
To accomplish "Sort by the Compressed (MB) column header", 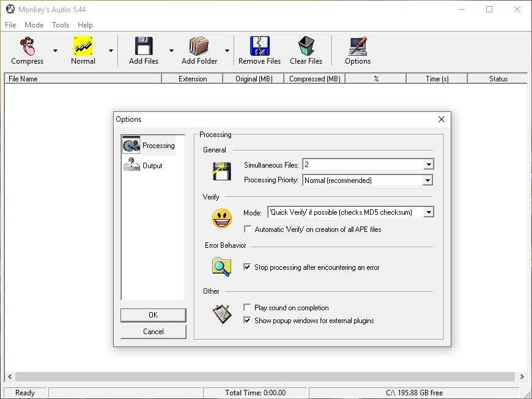I will 314,79.
